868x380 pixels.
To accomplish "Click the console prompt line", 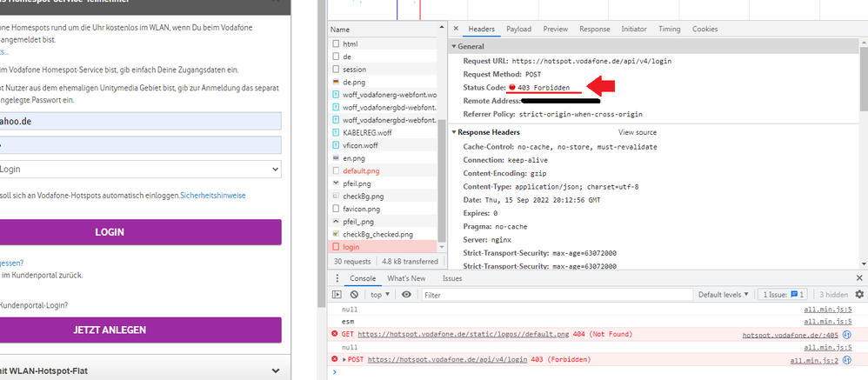I will [x=598, y=372].
